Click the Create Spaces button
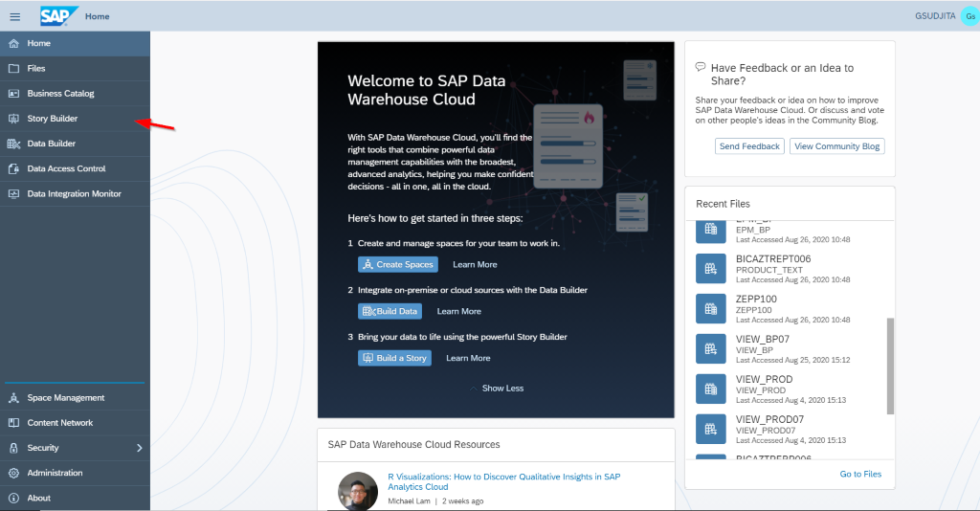980x511 pixels. (x=398, y=265)
